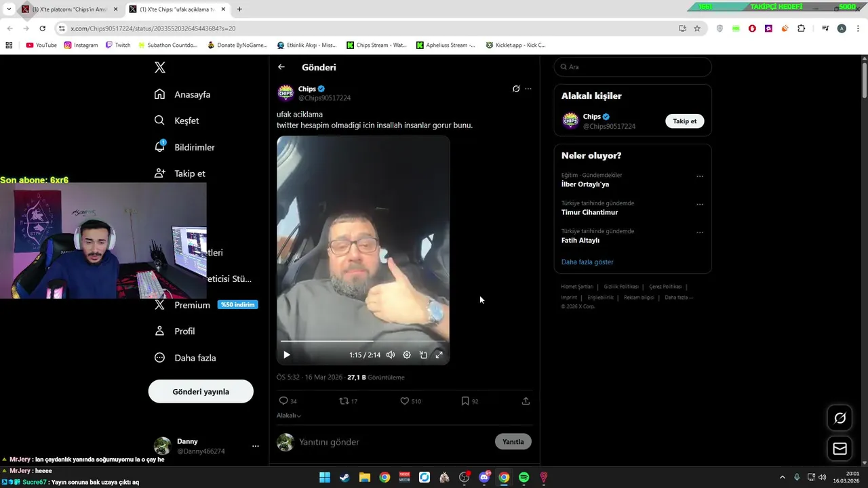Open Discord from the taskbar
The image size is (868, 488).
(x=484, y=477)
